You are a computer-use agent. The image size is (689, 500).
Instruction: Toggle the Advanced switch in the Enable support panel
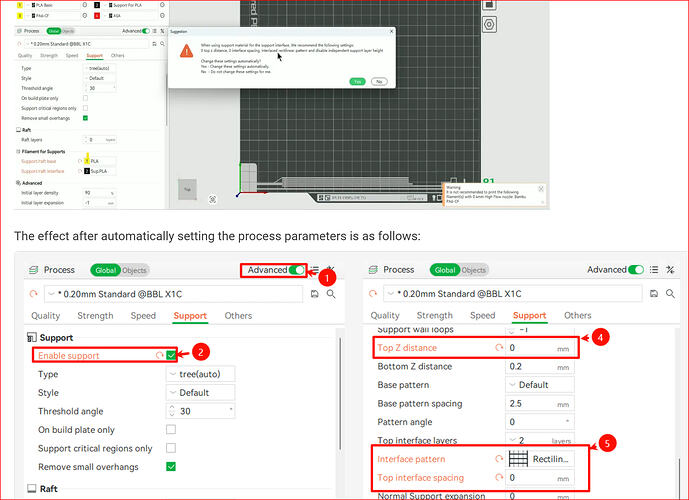[x=297, y=270]
